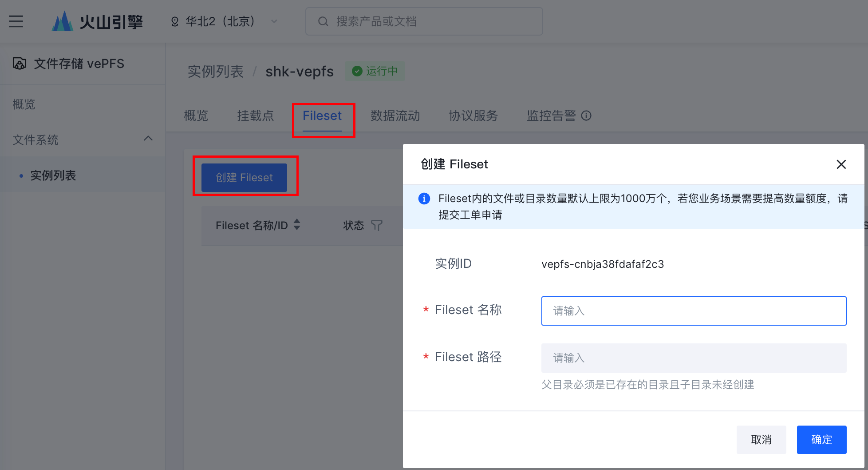Focus the Fileset 路径 input field
This screenshot has width=868, height=470.
pos(694,358)
